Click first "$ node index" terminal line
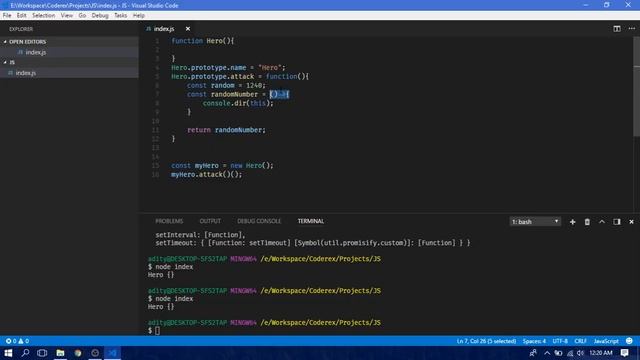 (171, 267)
